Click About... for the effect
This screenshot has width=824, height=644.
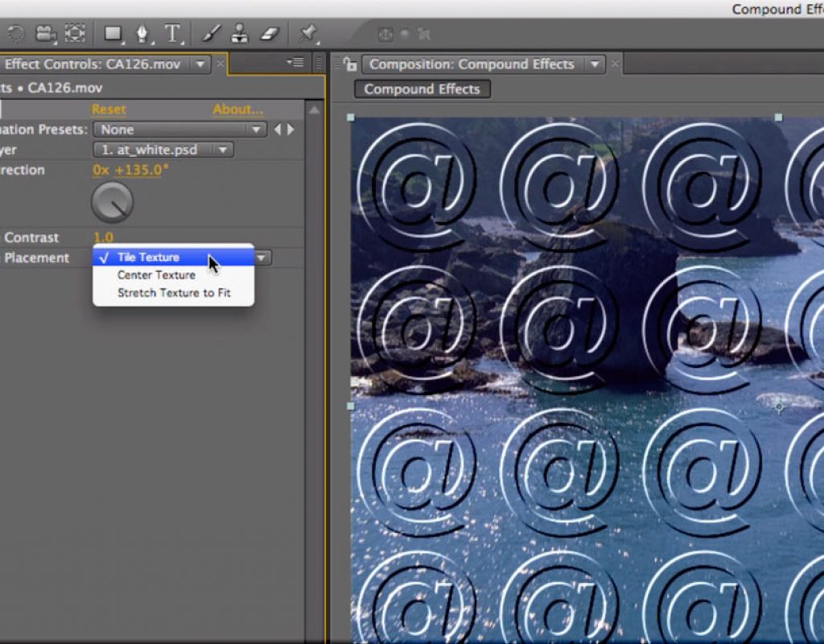click(x=238, y=109)
